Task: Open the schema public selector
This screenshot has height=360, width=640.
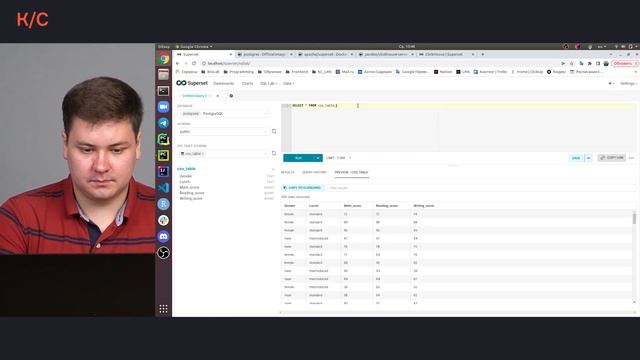Action: 223,131
